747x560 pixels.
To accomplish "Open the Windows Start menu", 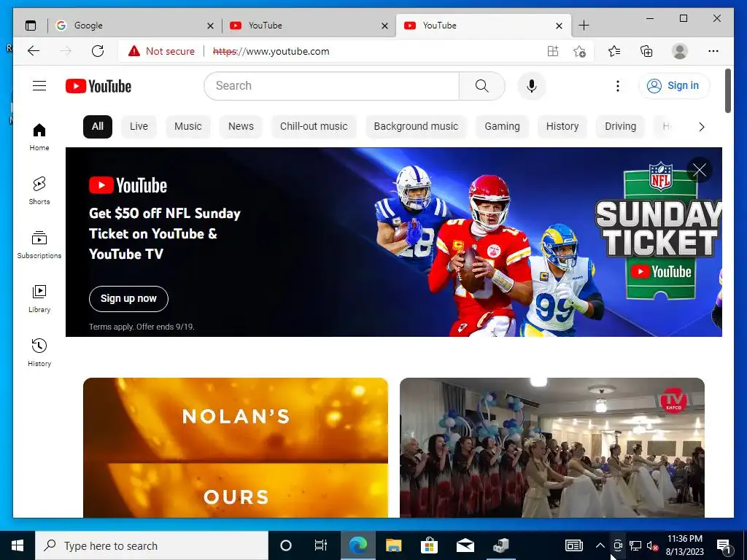I will point(18,545).
